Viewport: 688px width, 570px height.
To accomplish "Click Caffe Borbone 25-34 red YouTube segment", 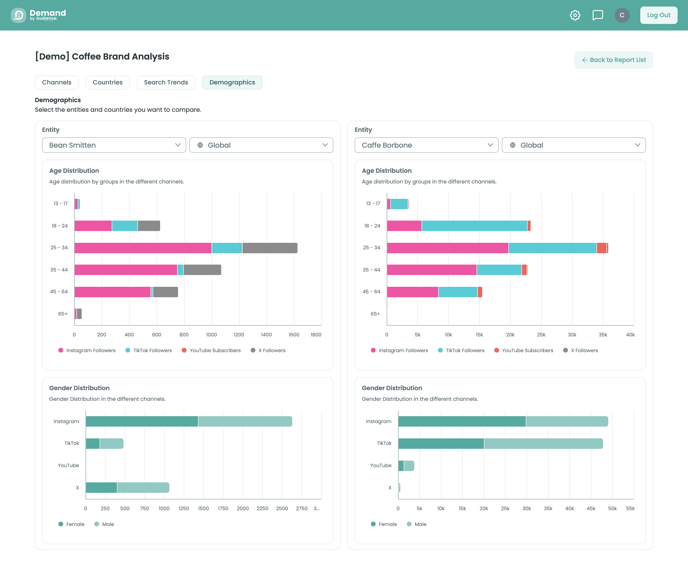I will click(x=602, y=248).
